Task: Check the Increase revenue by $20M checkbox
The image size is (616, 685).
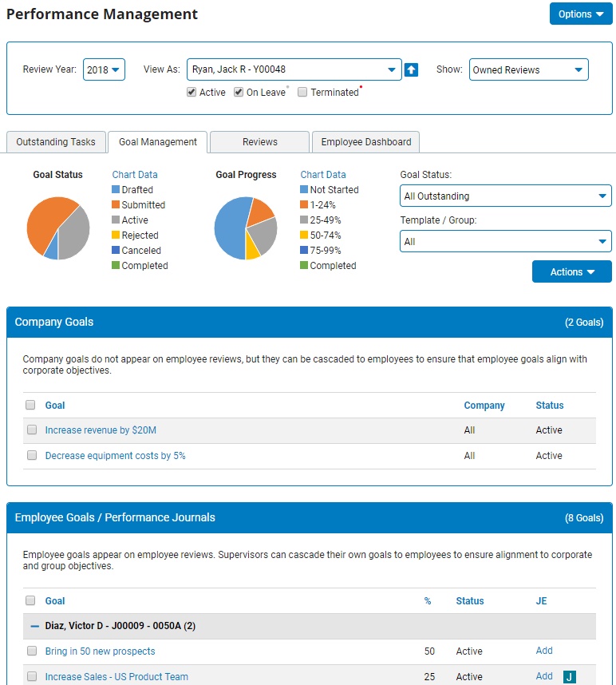Action: pyautogui.click(x=32, y=430)
